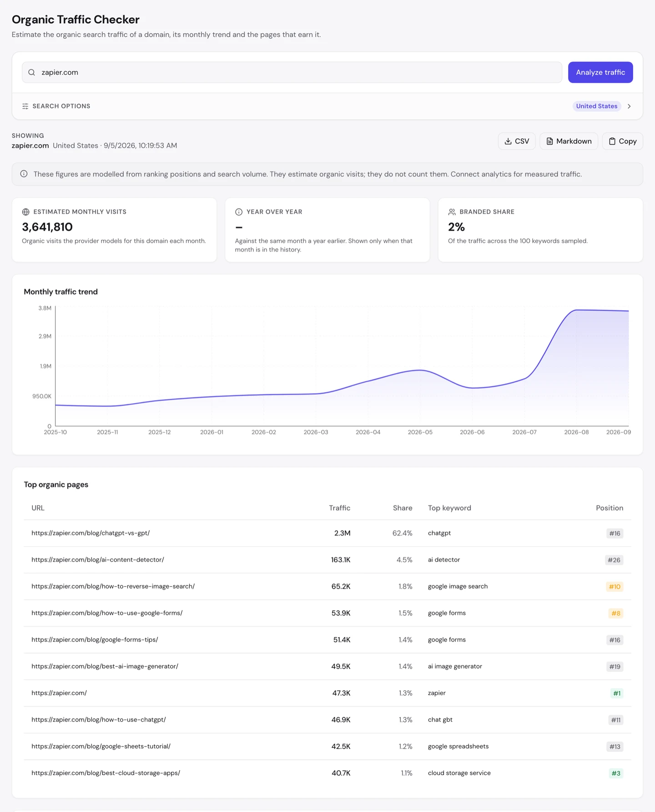
Task: Click the 3,641,810 estimated visits figure
Action: click(x=47, y=227)
